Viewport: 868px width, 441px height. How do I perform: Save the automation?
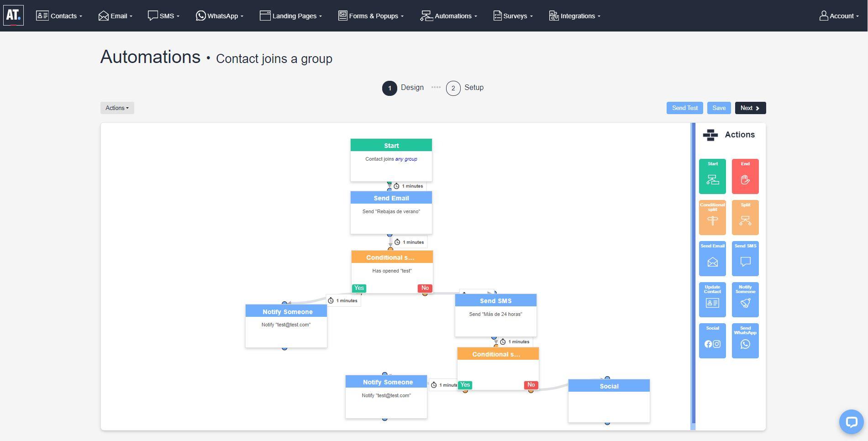click(719, 108)
